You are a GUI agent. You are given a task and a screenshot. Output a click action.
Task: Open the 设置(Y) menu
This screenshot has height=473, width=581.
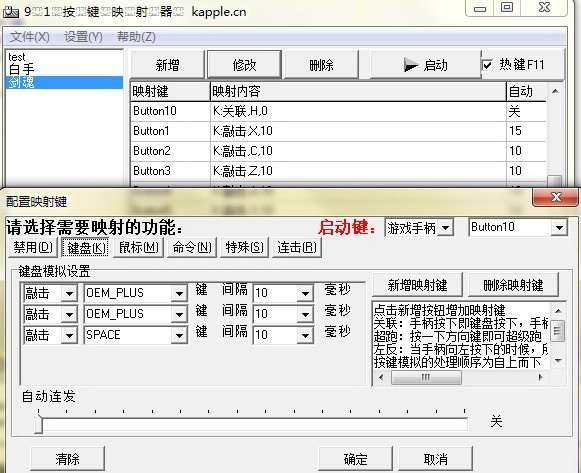coord(83,37)
